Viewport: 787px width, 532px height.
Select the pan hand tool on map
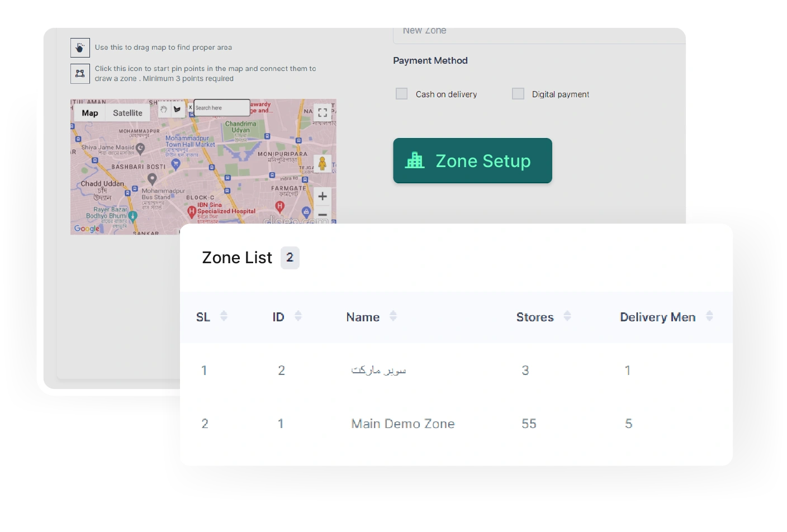coord(164,110)
